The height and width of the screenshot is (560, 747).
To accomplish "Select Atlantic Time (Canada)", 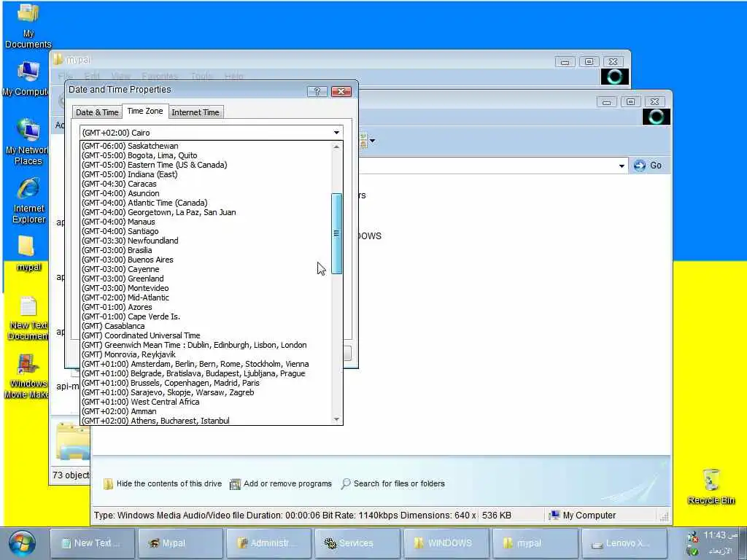I will pyautogui.click(x=206, y=203).
